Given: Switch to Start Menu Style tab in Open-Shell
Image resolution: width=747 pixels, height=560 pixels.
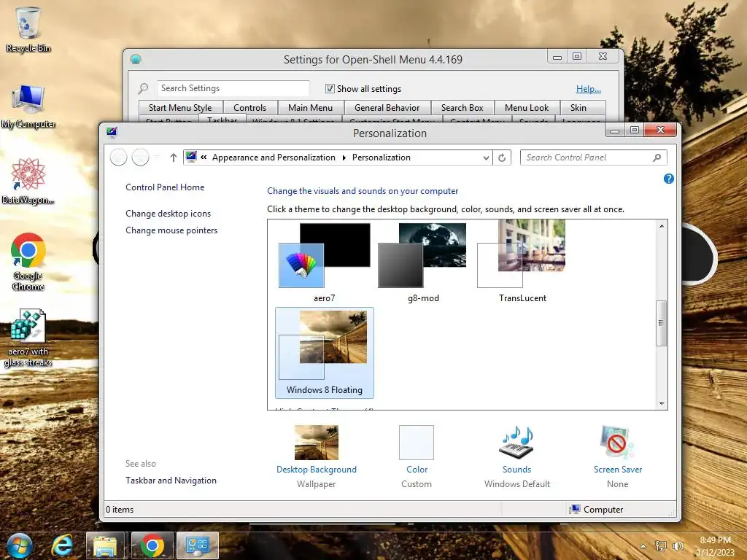Looking at the screenshot, I should 180,108.
